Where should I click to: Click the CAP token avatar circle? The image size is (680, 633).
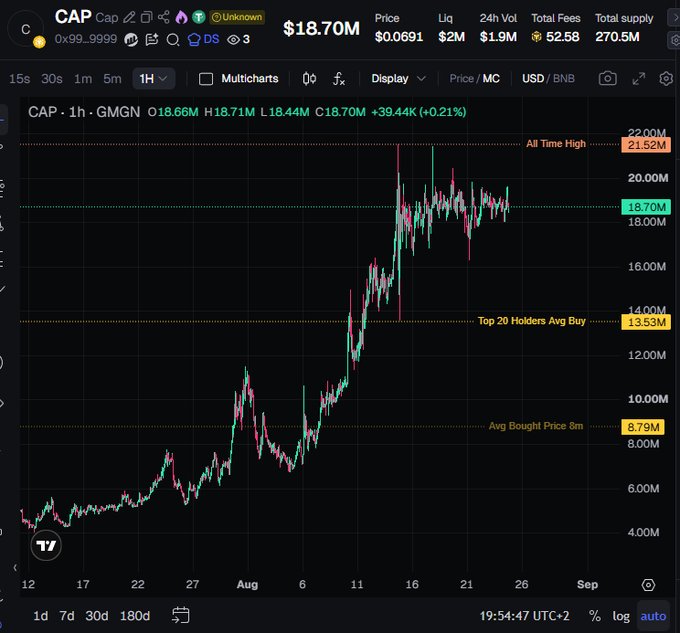pyautogui.click(x=26, y=29)
